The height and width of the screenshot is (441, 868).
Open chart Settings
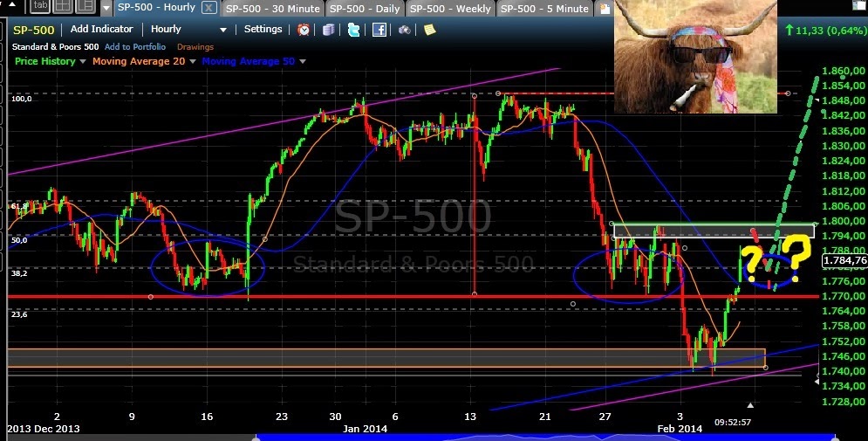pos(263,30)
